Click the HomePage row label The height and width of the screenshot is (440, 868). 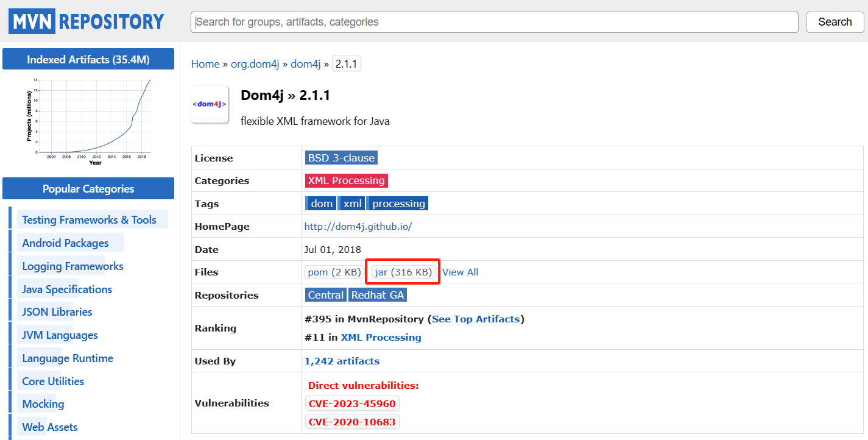(222, 226)
